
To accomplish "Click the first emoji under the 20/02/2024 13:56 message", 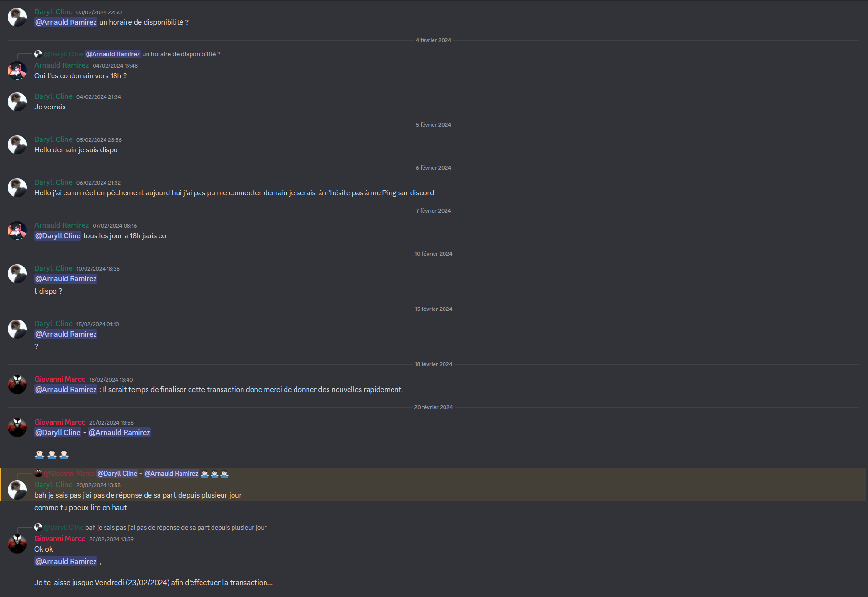I will (40, 455).
